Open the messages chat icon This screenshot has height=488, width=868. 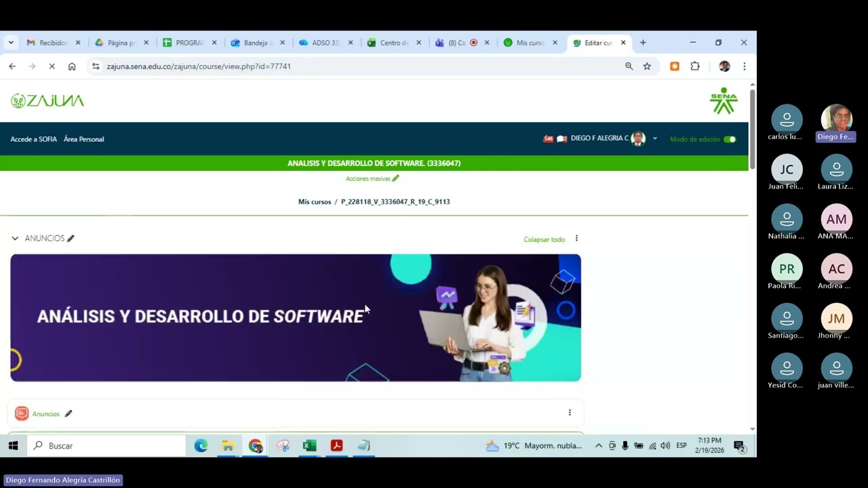(x=561, y=139)
